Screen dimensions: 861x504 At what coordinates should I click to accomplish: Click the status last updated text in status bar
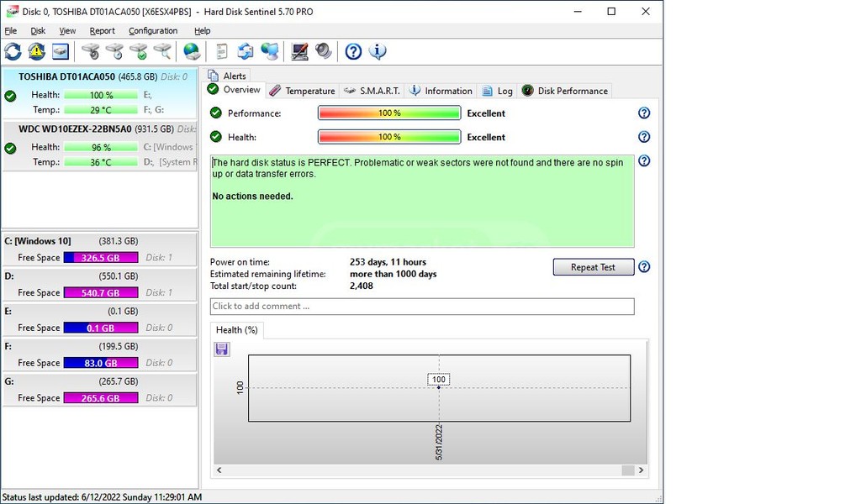(102, 497)
